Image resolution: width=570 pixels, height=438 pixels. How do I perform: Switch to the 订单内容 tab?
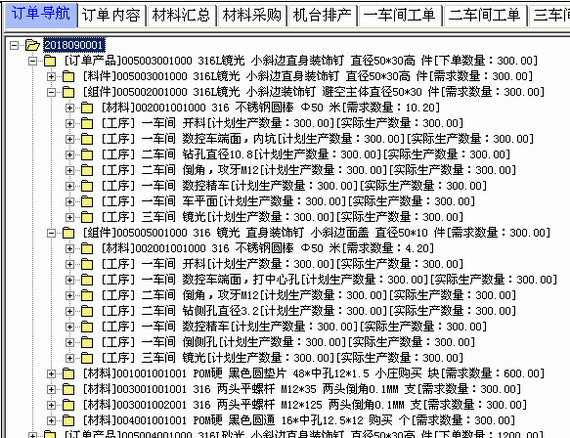(x=111, y=15)
